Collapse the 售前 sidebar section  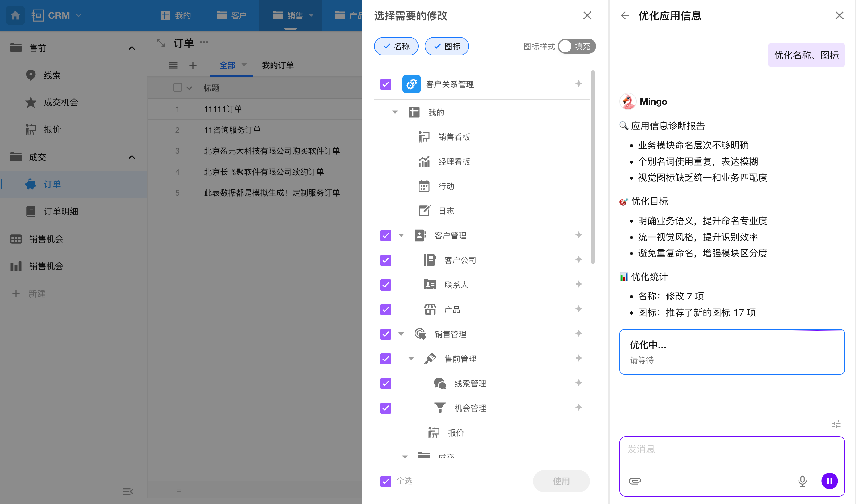click(x=132, y=48)
